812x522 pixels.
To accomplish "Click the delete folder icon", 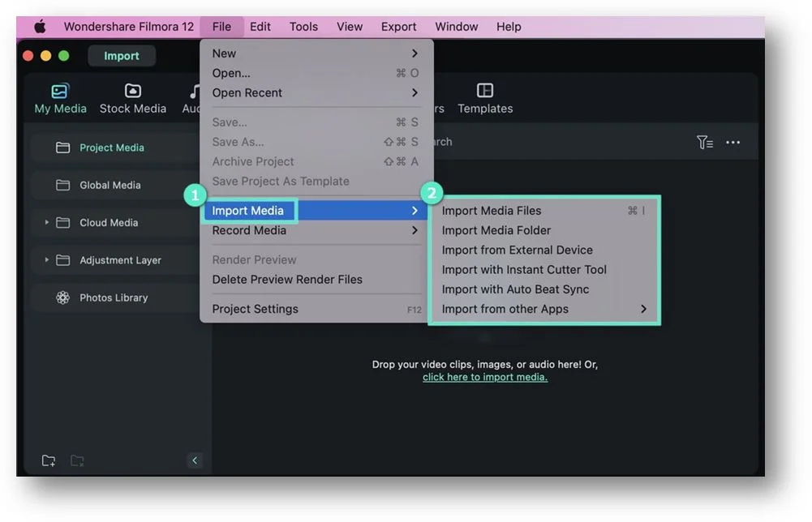I will [x=77, y=460].
